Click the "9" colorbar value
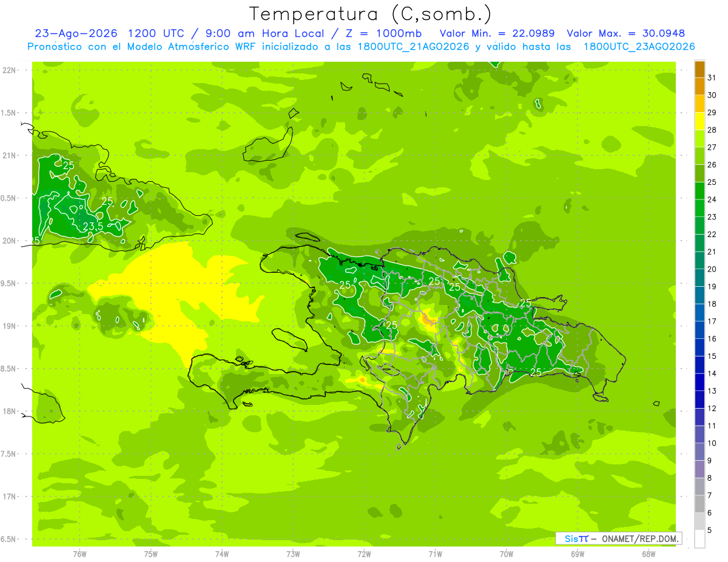This screenshot has height=562, width=728. pyautogui.click(x=710, y=461)
